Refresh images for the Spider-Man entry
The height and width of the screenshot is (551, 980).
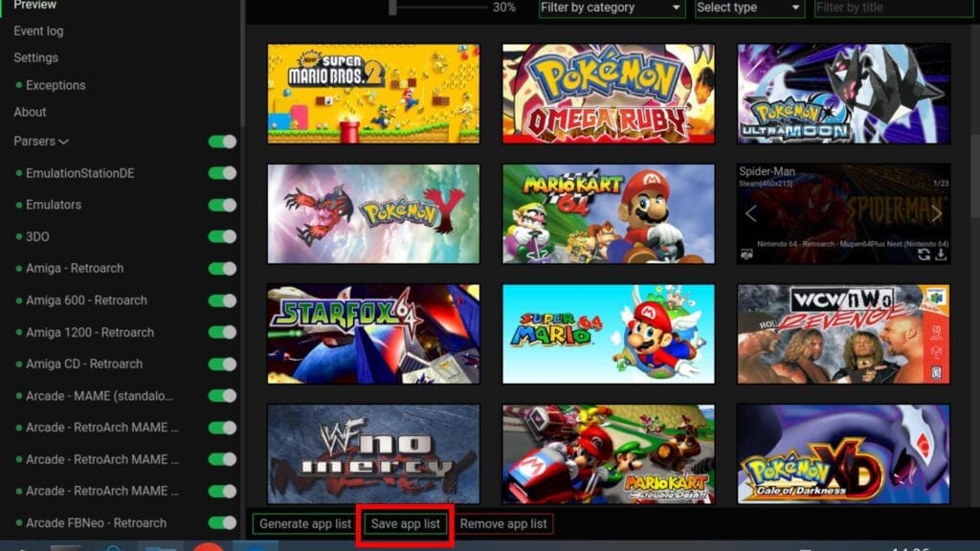pos(924,254)
